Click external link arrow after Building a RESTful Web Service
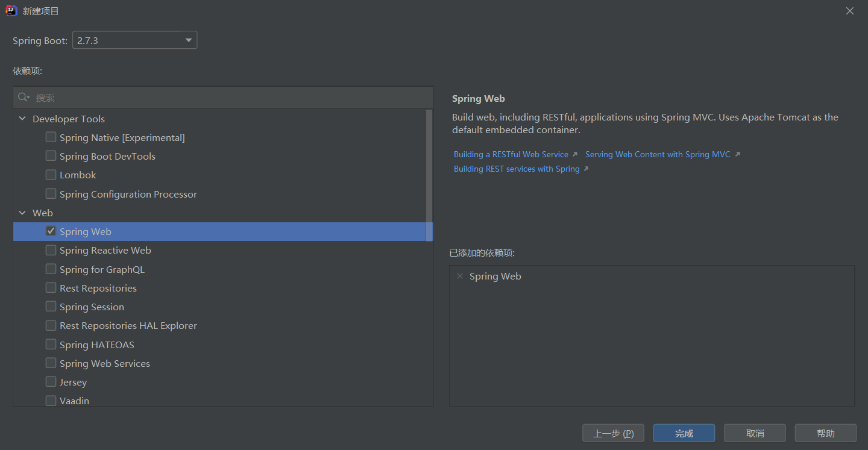This screenshot has height=450, width=868. click(x=574, y=154)
